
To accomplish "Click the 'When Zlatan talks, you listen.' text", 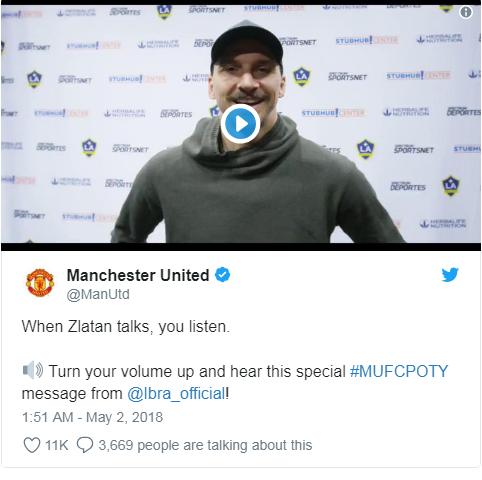I will click(x=126, y=326).
